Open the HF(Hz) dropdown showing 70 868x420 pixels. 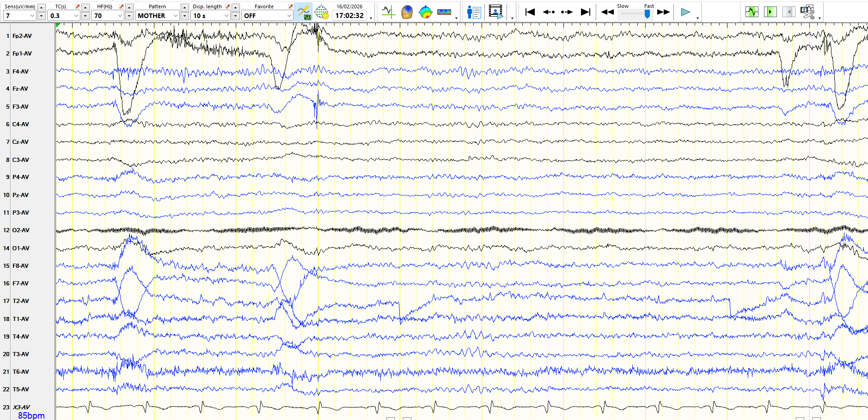pos(108,16)
